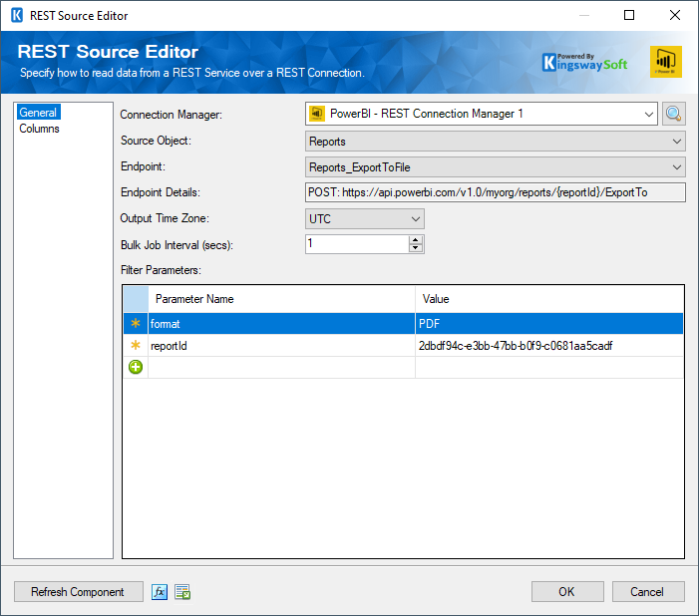Viewport: 699px width, 616px height.
Task: Click the Parameter Name column header
Action: pyautogui.click(x=281, y=299)
